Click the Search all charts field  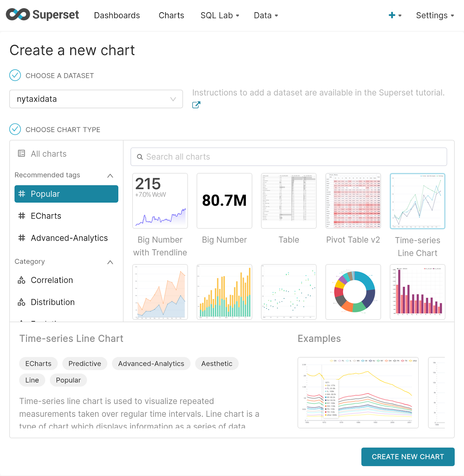[x=289, y=157]
